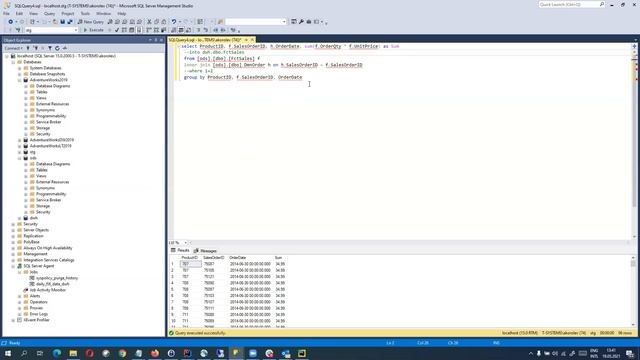Click the Display Estimated Execution Plan icon
This screenshot has width=640, height=360.
click(124, 30)
